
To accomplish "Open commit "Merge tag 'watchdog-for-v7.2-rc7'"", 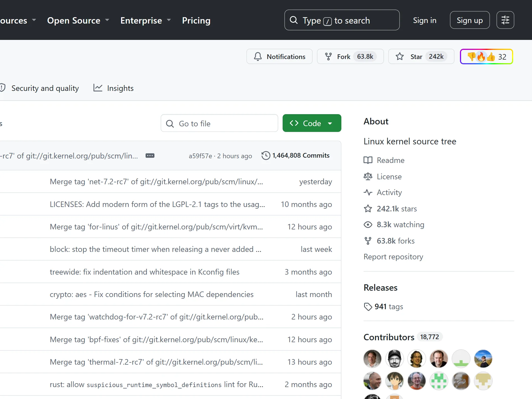I will [x=157, y=317].
